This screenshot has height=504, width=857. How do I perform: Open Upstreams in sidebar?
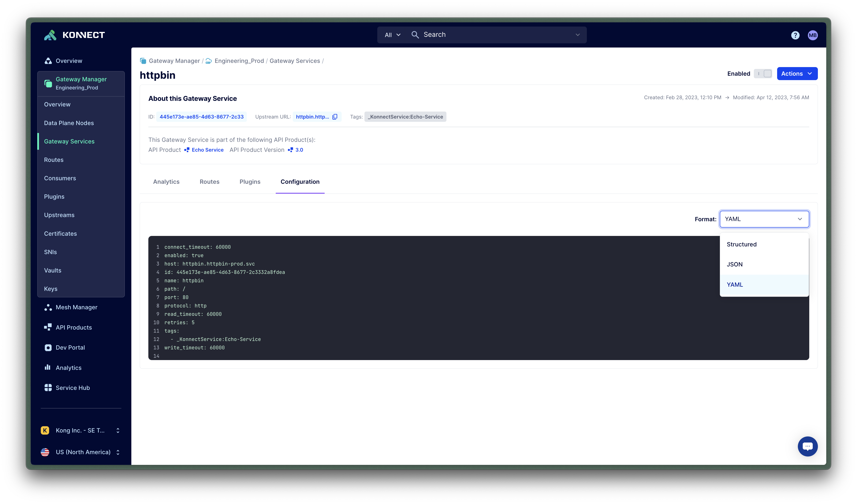tap(81, 215)
